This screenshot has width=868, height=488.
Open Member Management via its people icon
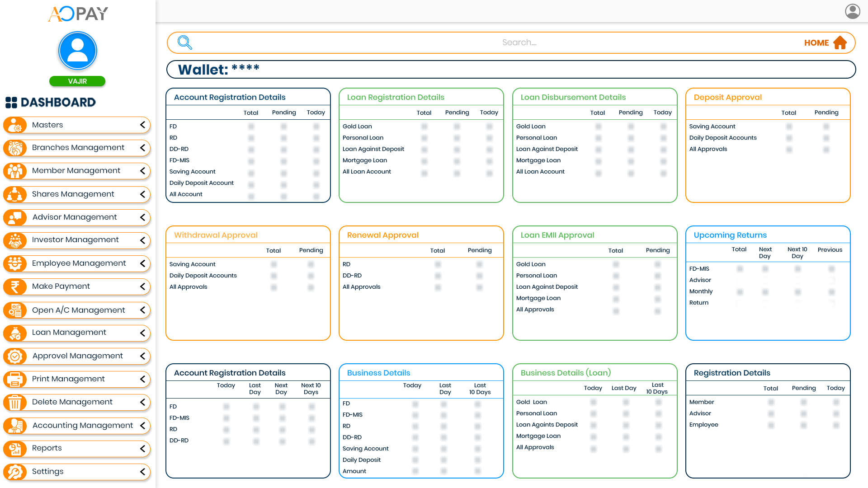tap(15, 171)
